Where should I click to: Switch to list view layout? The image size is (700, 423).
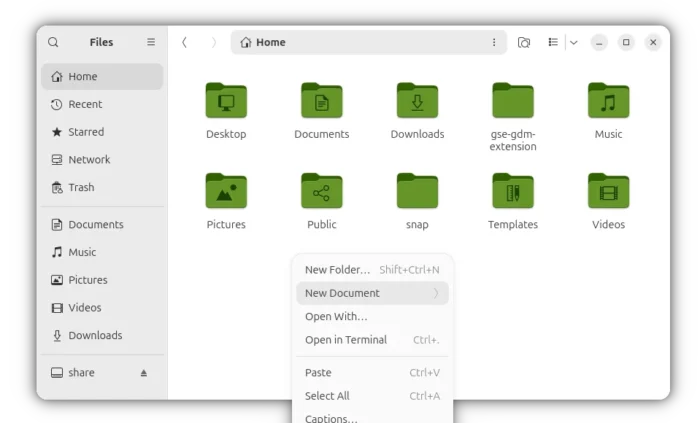[x=553, y=43]
